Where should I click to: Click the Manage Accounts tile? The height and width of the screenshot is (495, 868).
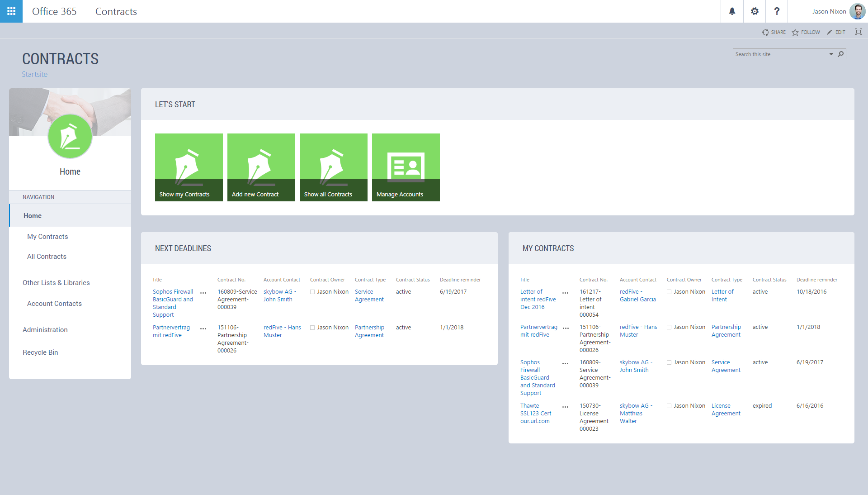406,167
